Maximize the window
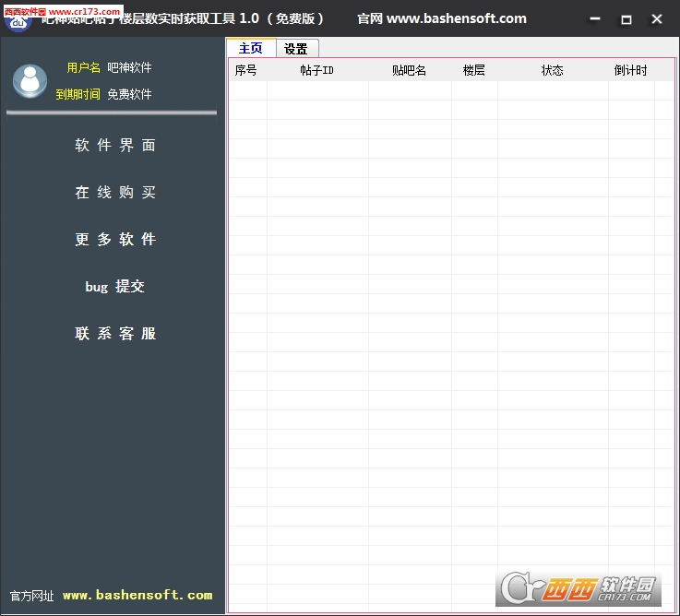Viewport: 680px width, 616px height. 626,19
